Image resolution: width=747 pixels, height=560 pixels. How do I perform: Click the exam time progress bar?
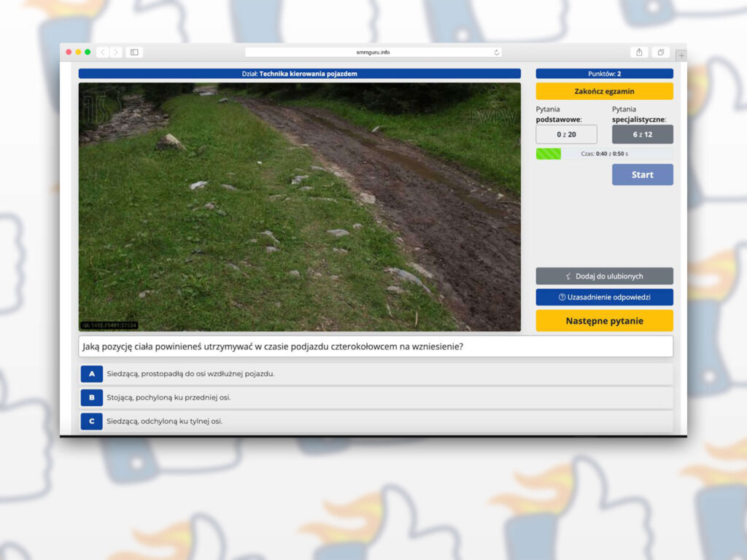click(604, 154)
